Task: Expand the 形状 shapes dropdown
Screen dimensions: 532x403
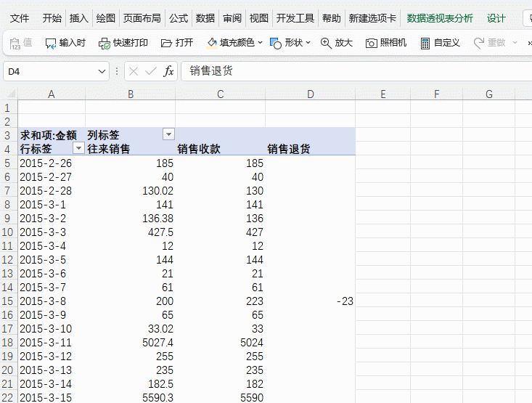Action: [x=308, y=44]
